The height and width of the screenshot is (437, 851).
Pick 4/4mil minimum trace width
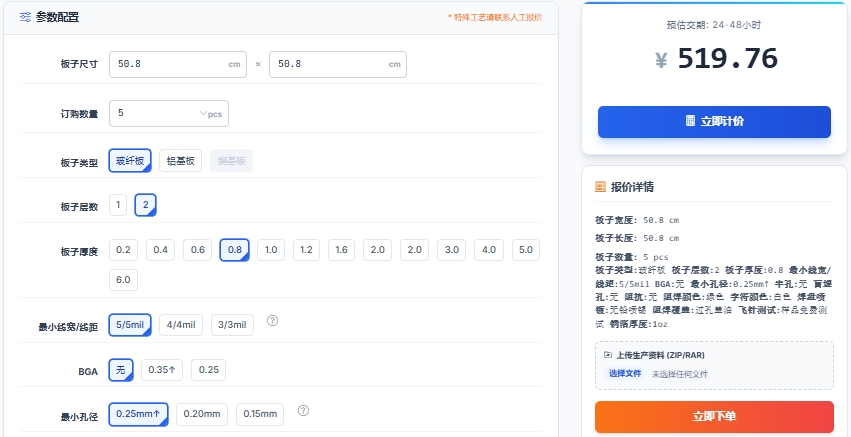click(181, 324)
